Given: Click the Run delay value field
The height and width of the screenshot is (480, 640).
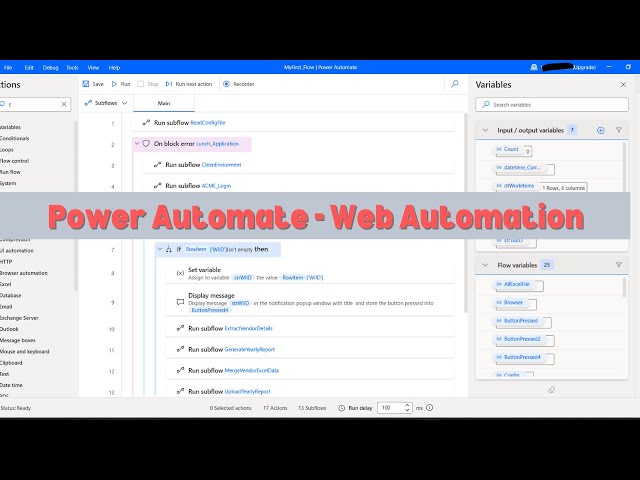Looking at the screenshot, I should 391,408.
